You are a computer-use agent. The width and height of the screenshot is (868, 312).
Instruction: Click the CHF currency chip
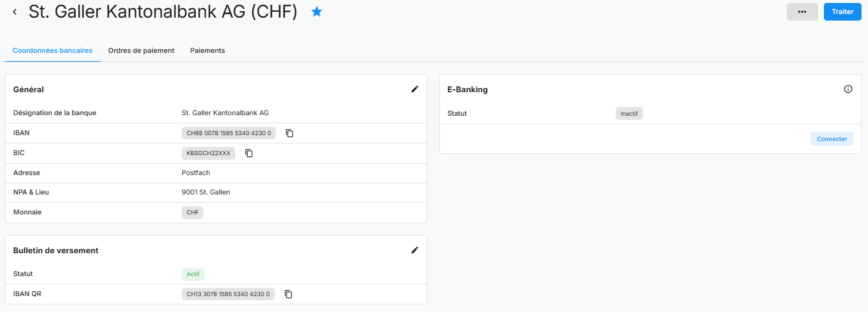coord(192,213)
